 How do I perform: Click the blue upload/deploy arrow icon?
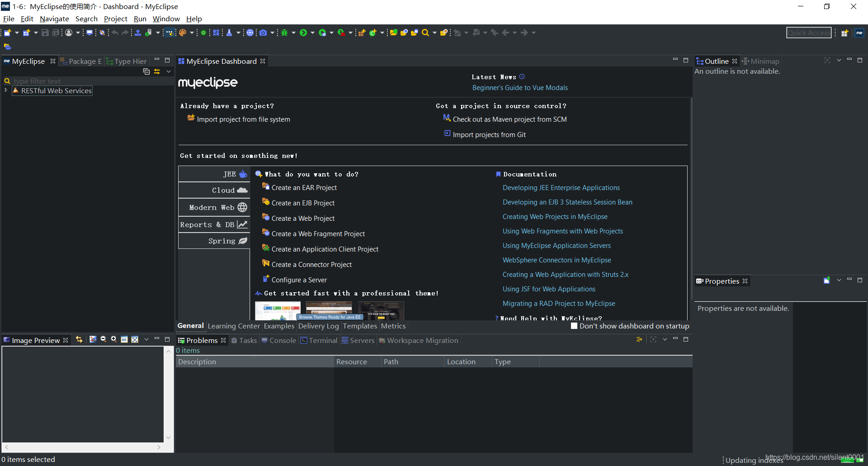[x=138, y=33]
